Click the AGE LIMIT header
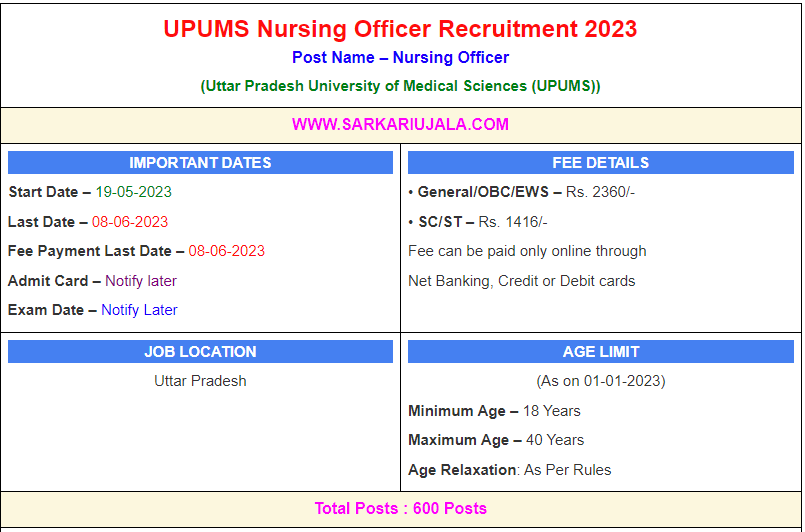The image size is (805, 532). (600, 352)
